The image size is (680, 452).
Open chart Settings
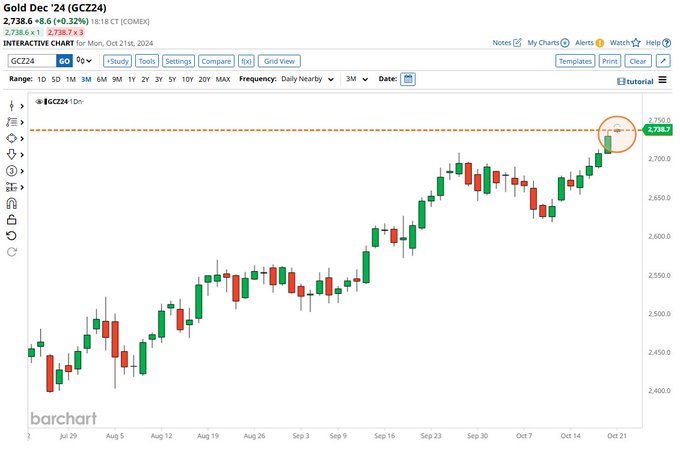coord(178,61)
